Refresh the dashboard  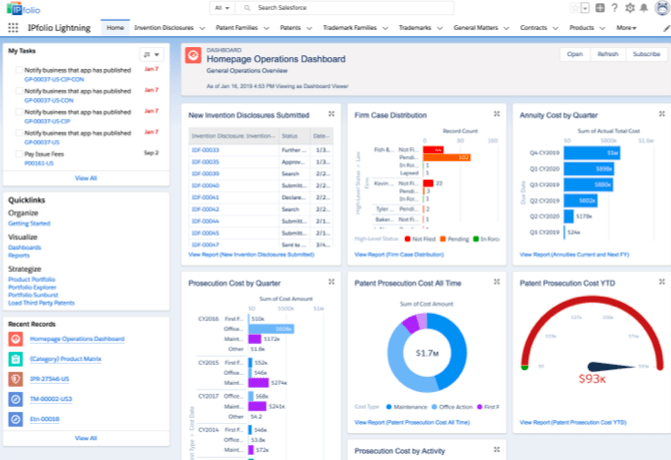pyautogui.click(x=608, y=54)
